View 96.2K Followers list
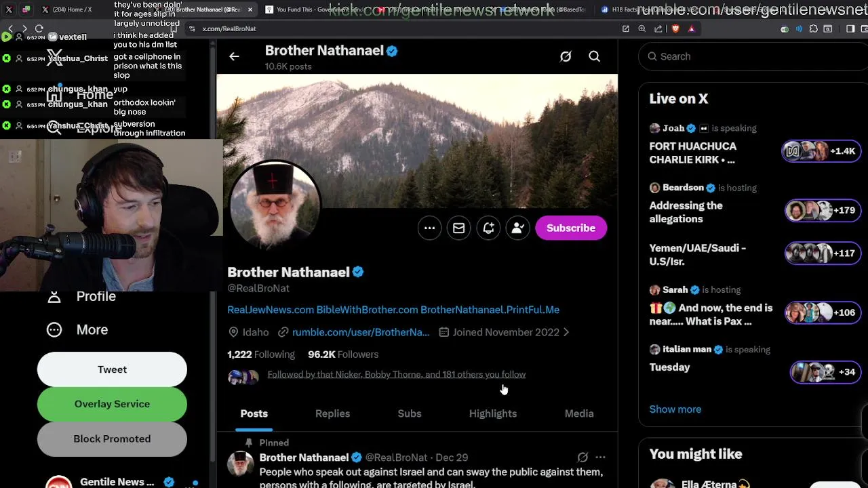The image size is (868, 488). click(x=343, y=354)
